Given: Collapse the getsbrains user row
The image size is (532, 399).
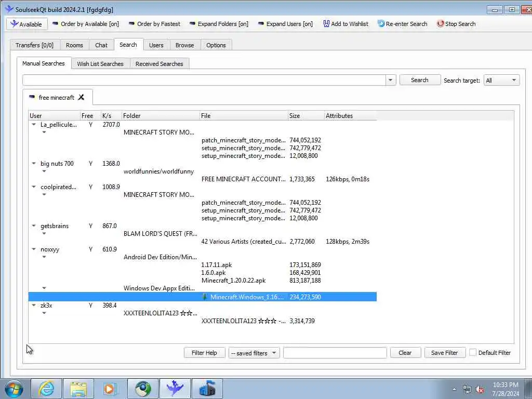Looking at the screenshot, I should coord(34,226).
